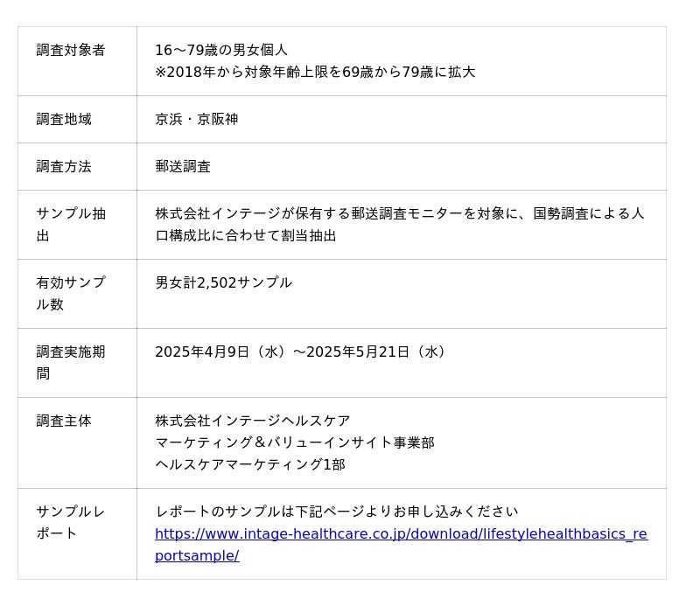Click the レポートのサンプルは下記ページより sentence
The width and height of the screenshot is (700, 606).
point(336,512)
